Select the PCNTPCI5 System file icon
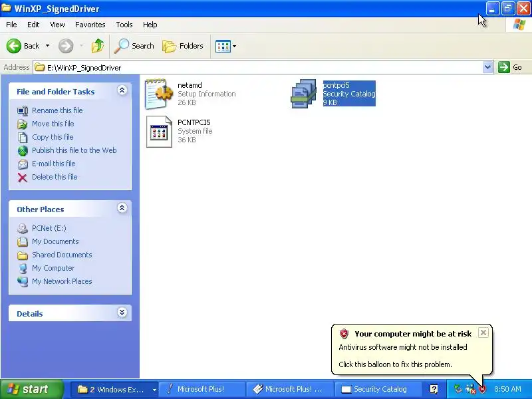This screenshot has height=399, width=532. point(159,132)
